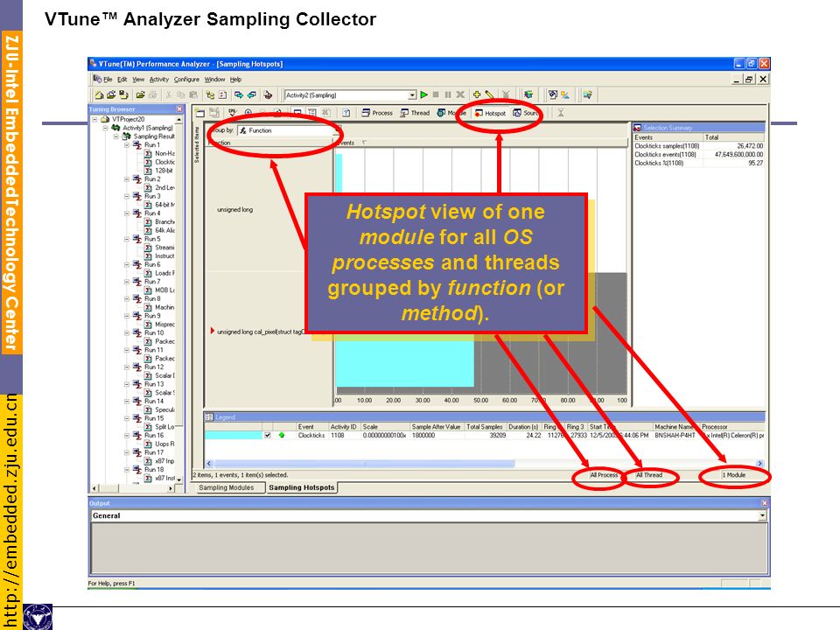Close the Tuning Browser panel

pyautogui.click(x=179, y=108)
